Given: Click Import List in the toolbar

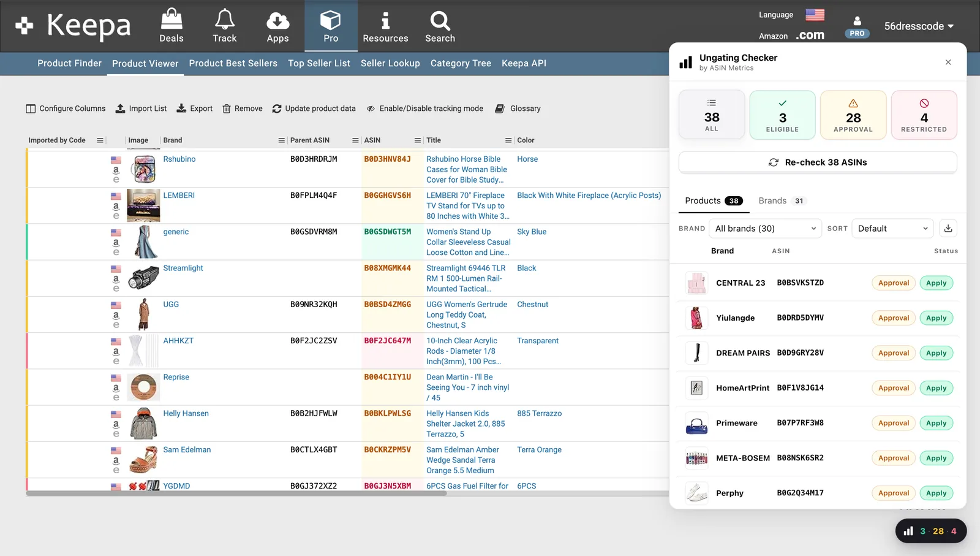Looking at the screenshot, I should (x=141, y=109).
